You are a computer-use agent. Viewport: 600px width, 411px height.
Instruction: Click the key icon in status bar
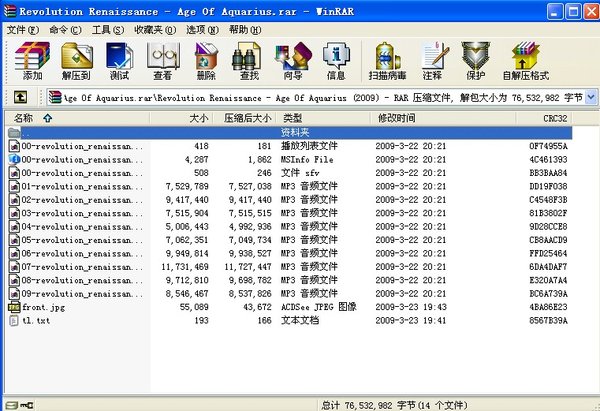click(27, 405)
